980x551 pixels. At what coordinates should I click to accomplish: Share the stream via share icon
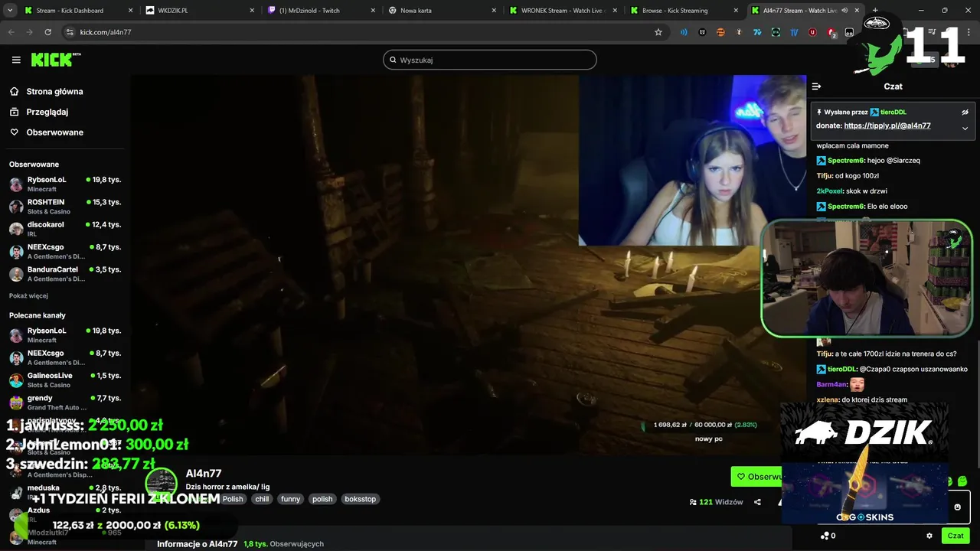click(x=757, y=502)
